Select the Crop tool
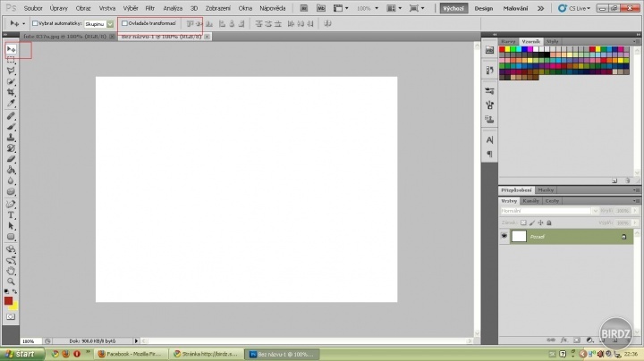This screenshot has height=361, width=644. 11,92
